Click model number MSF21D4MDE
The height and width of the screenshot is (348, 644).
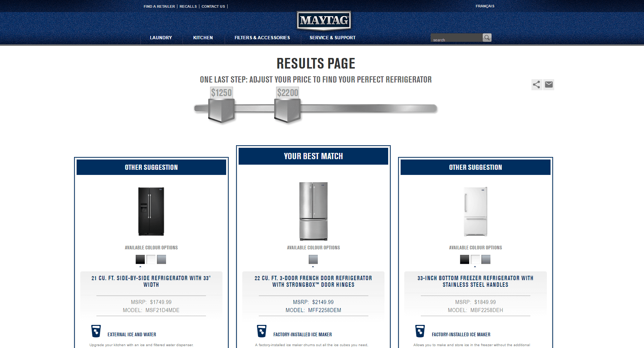pos(162,310)
